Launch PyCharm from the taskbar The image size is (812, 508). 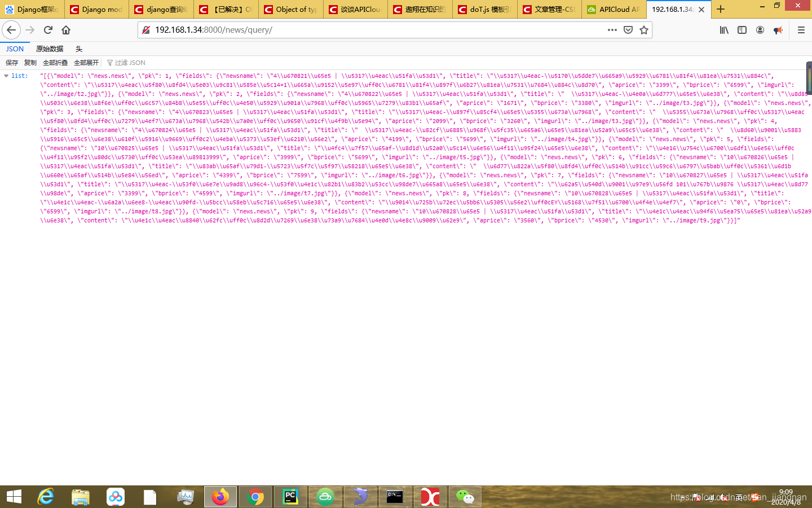(290, 497)
